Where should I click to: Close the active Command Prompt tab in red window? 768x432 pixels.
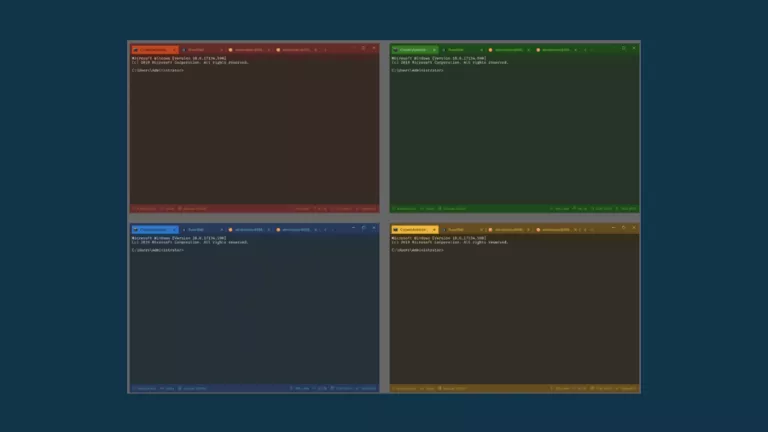pyautogui.click(x=174, y=50)
